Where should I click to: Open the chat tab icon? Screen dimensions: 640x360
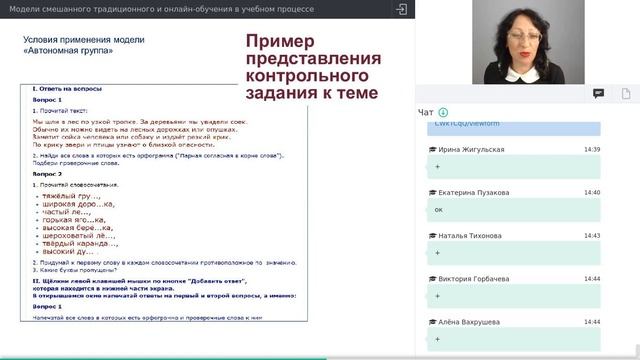598,93
